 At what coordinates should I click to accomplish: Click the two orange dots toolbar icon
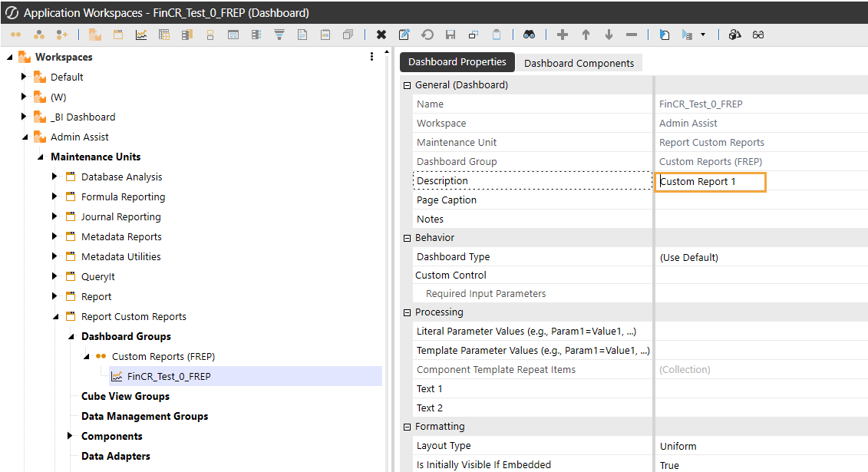15,35
